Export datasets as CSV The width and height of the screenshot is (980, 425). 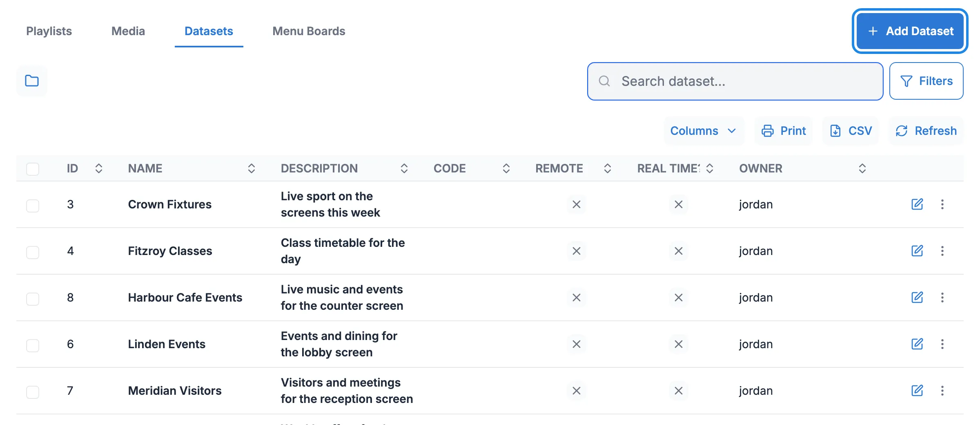tap(851, 131)
